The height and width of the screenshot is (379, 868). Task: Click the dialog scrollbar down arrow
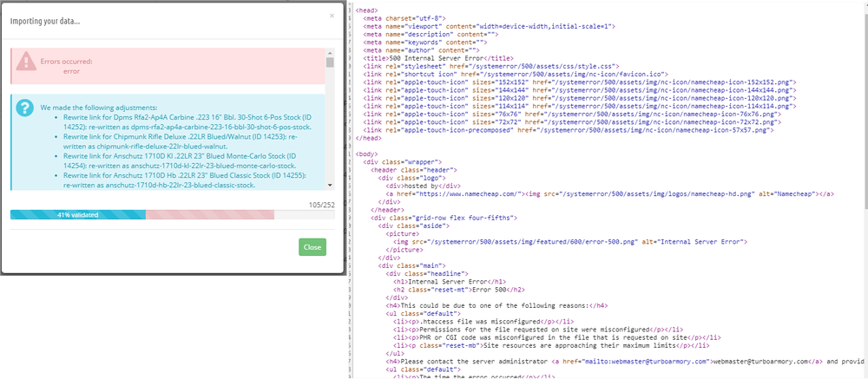tap(330, 186)
